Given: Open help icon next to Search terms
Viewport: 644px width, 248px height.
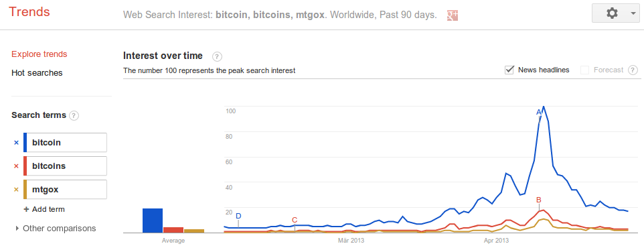Looking at the screenshot, I should (74, 115).
